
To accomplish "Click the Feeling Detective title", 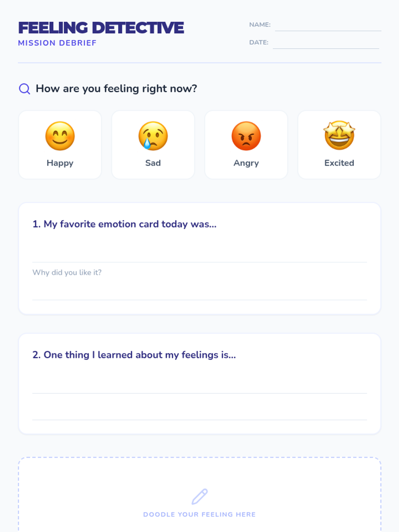I will (x=101, y=28).
